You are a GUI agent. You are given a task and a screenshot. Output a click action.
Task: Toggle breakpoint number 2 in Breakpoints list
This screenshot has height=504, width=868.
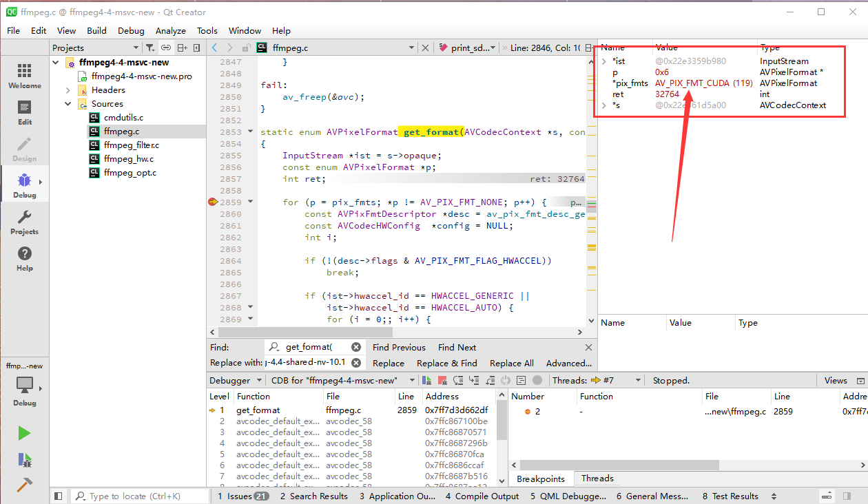[x=528, y=412]
